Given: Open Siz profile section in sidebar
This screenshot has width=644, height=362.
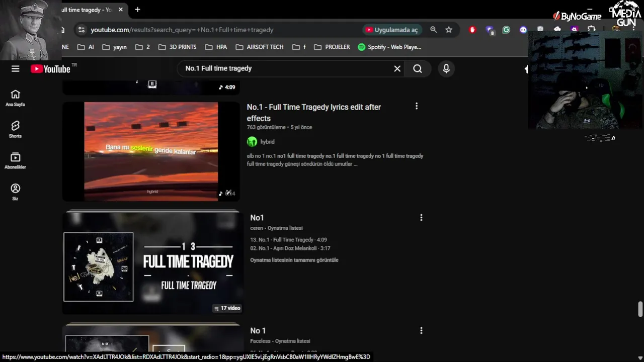Looking at the screenshot, I should [15, 192].
